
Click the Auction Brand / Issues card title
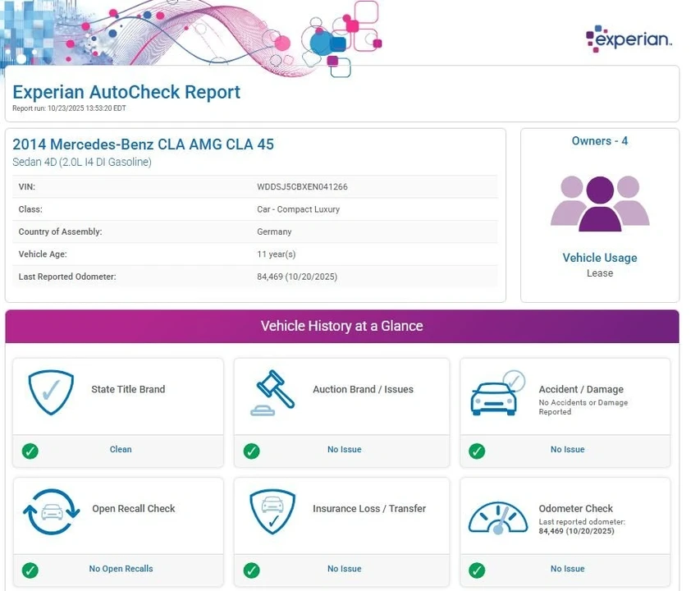(x=363, y=389)
